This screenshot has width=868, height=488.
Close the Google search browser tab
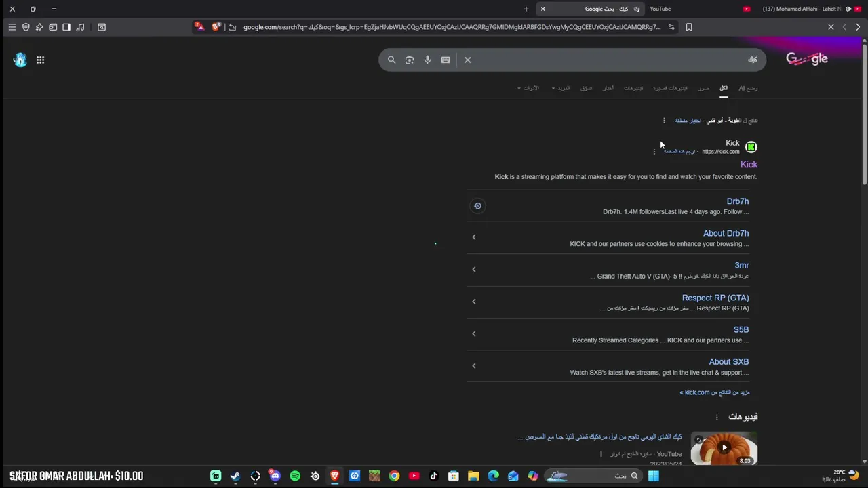[x=542, y=9]
